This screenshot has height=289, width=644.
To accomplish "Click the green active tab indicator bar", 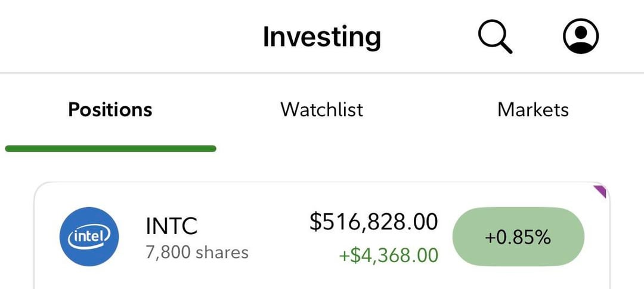I will 110,148.
